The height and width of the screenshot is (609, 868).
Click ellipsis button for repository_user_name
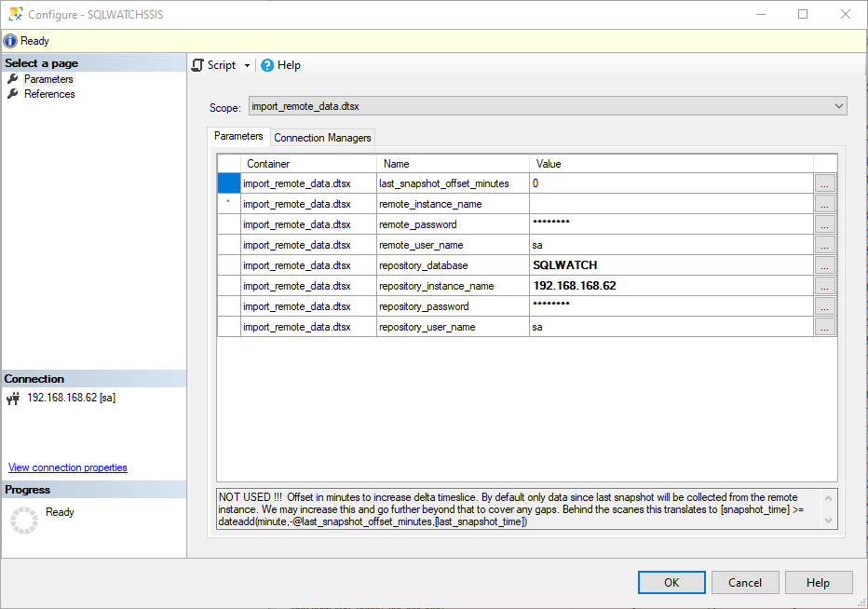824,327
